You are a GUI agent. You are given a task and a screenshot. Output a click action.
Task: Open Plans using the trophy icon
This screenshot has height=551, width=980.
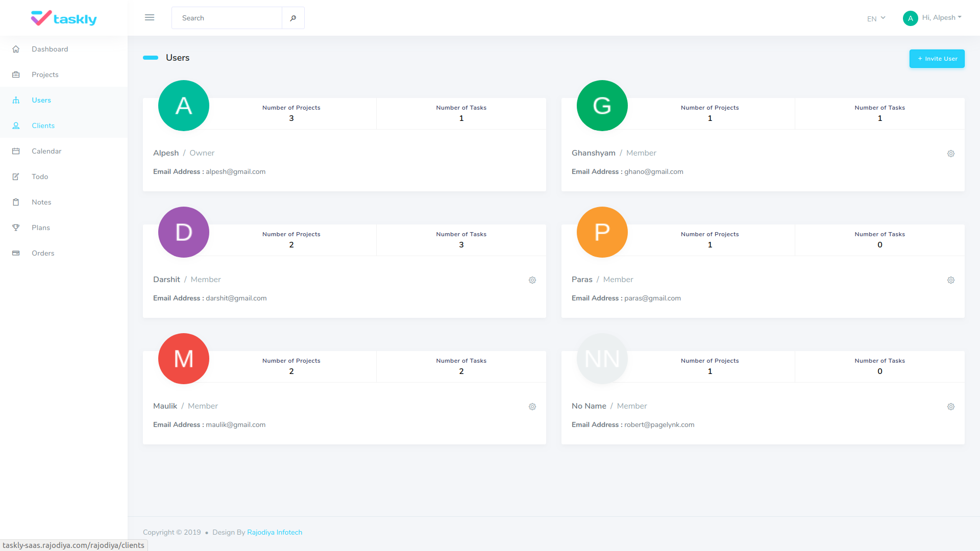click(x=16, y=228)
